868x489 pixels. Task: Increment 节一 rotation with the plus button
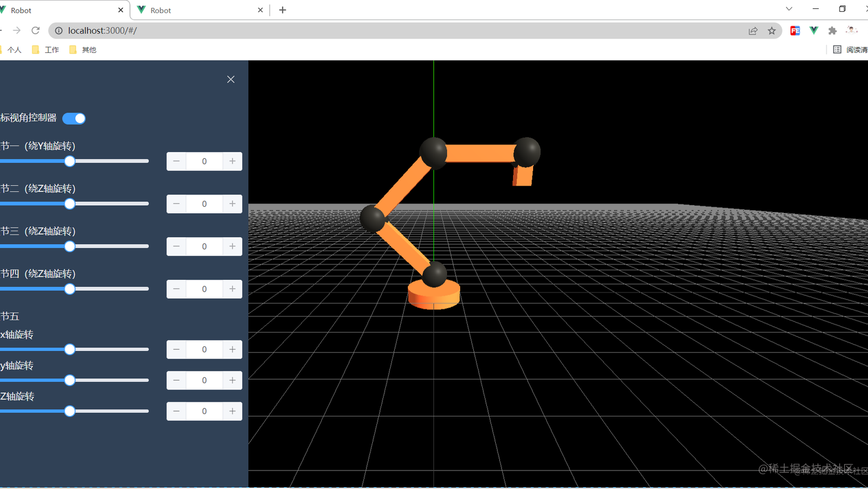click(232, 161)
